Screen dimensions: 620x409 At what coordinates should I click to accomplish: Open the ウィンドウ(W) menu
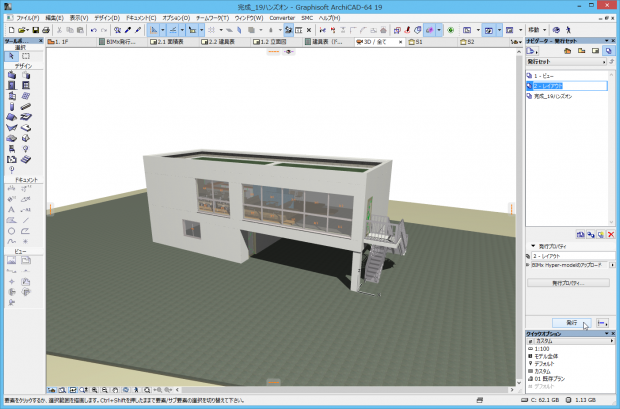click(x=249, y=18)
